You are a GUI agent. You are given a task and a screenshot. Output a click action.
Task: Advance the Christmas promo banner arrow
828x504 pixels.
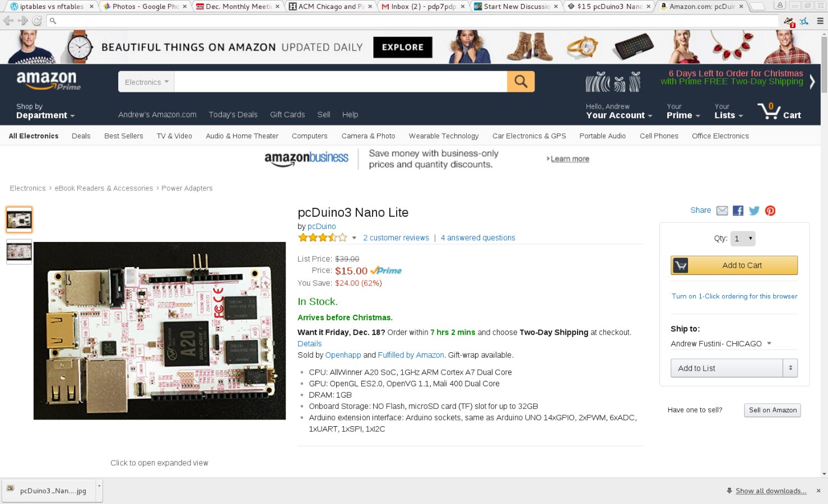coord(812,82)
